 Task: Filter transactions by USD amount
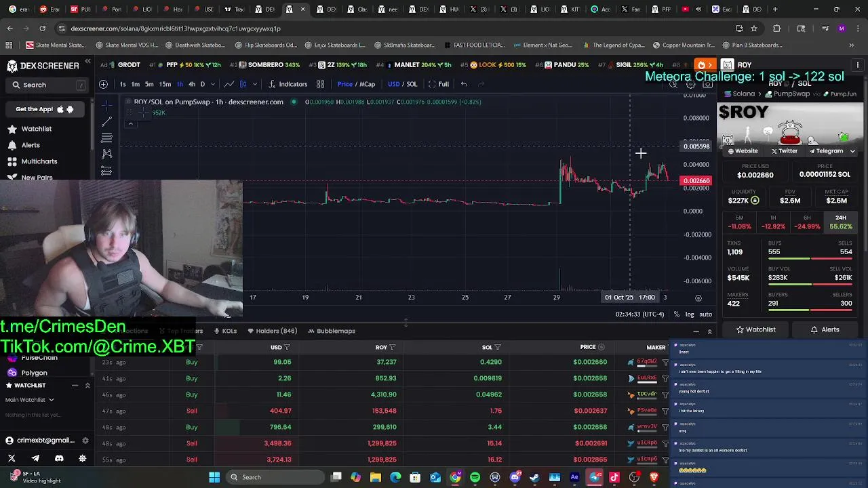[287, 348]
